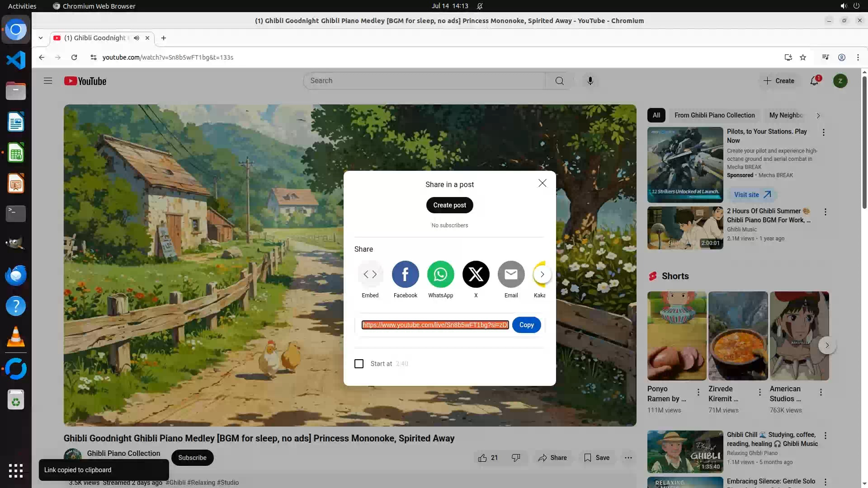868x488 pixels.
Task: Mute the tab audio speaker icon
Action: click(x=136, y=38)
